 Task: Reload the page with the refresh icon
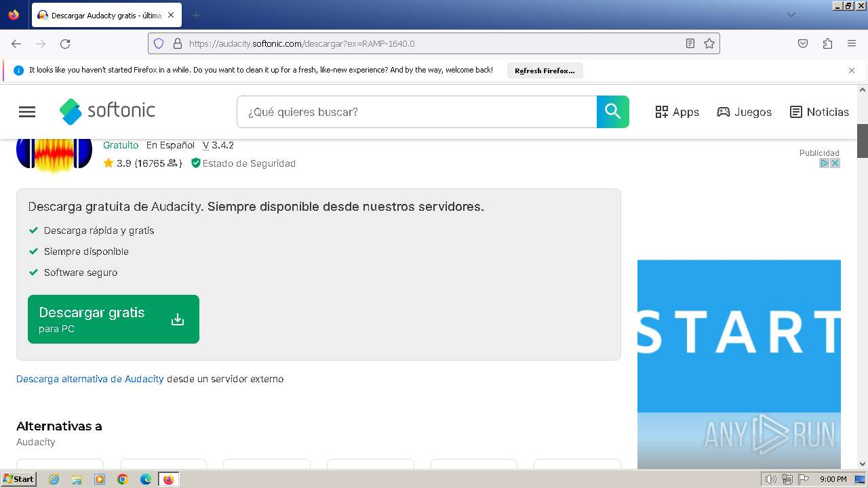tap(65, 43)
